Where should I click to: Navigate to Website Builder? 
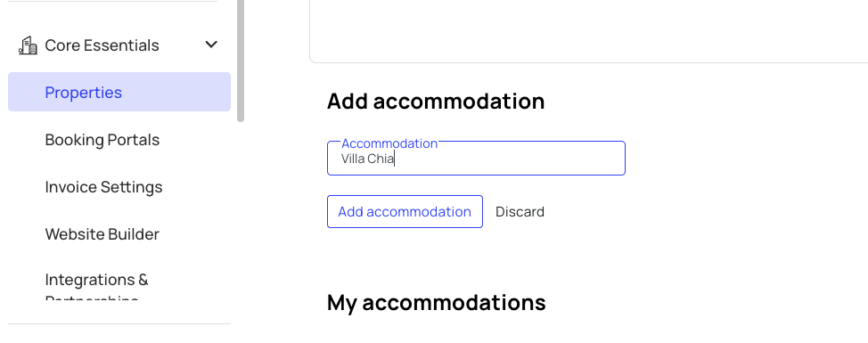(x=102, y=234)
